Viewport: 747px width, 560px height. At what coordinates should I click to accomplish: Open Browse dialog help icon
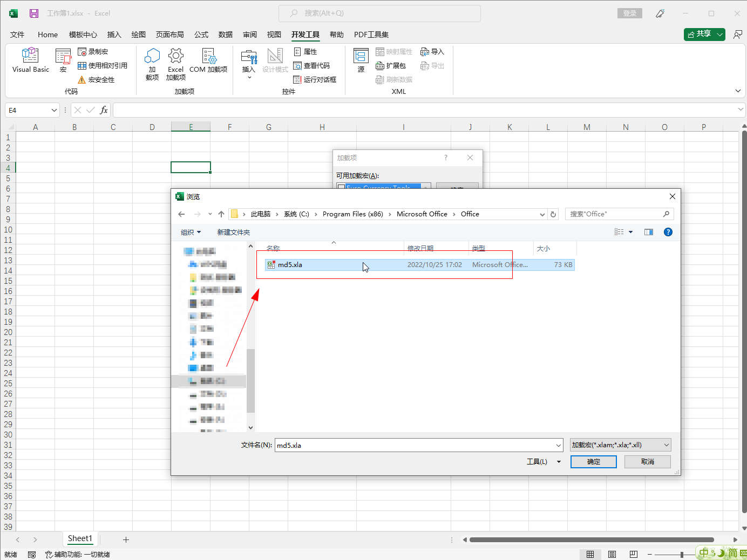[x=668, y=232]
